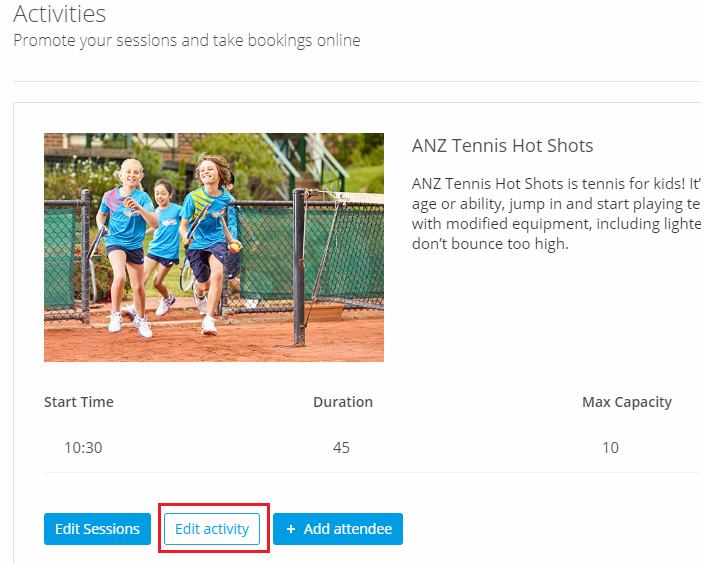Viewport: 727px width, 563px height.
Task: Select the 45 duration value
Action: point(341,448)
